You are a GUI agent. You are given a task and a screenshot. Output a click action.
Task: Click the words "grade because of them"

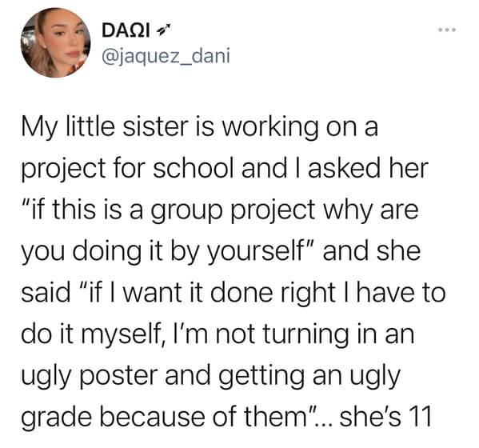tap(166, 417)
